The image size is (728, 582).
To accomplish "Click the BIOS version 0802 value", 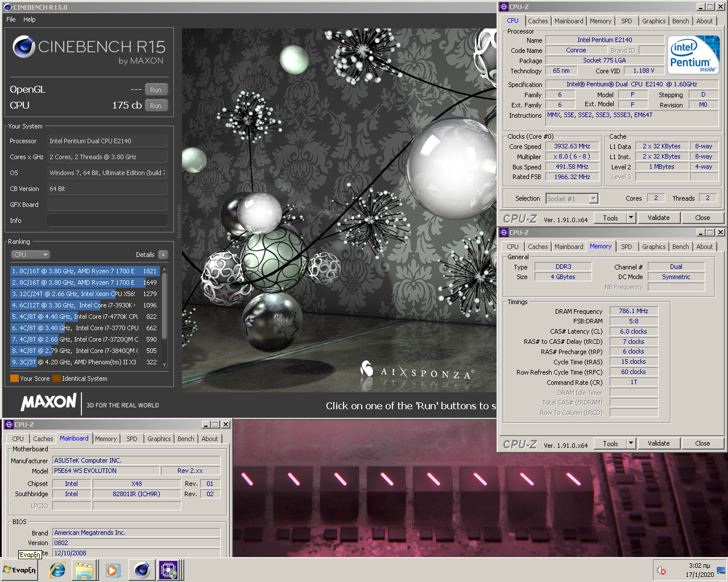I will 136,543.
